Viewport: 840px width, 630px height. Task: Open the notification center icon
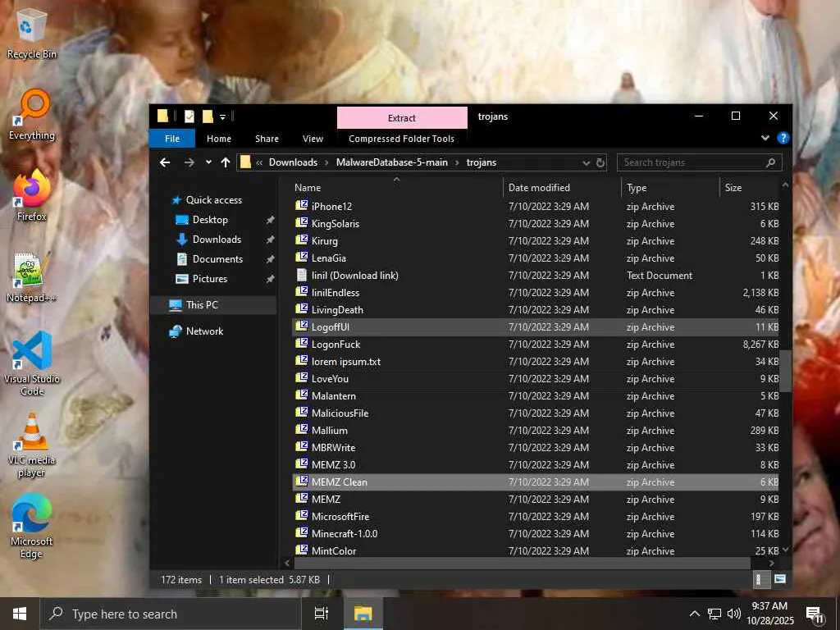[x=815, y=614]
